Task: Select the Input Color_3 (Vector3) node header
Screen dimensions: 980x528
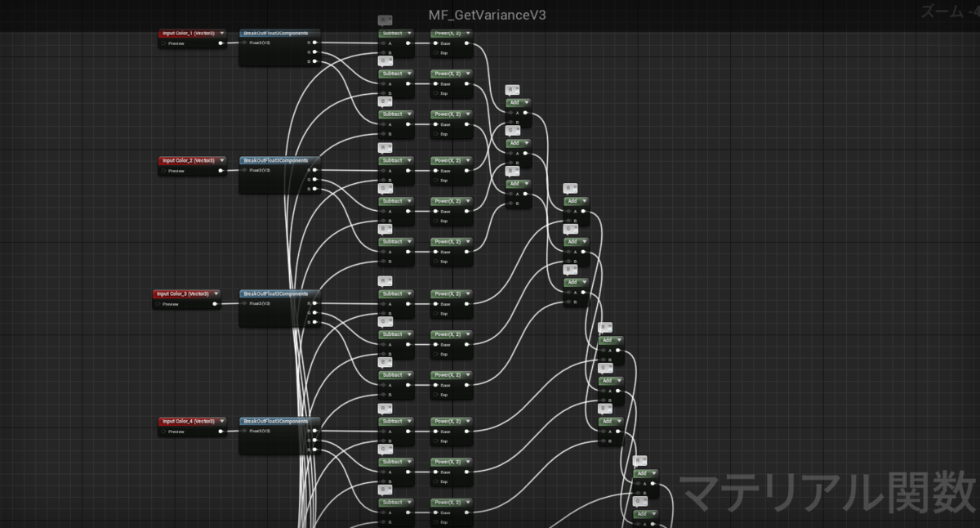Action: coord(185,293)
